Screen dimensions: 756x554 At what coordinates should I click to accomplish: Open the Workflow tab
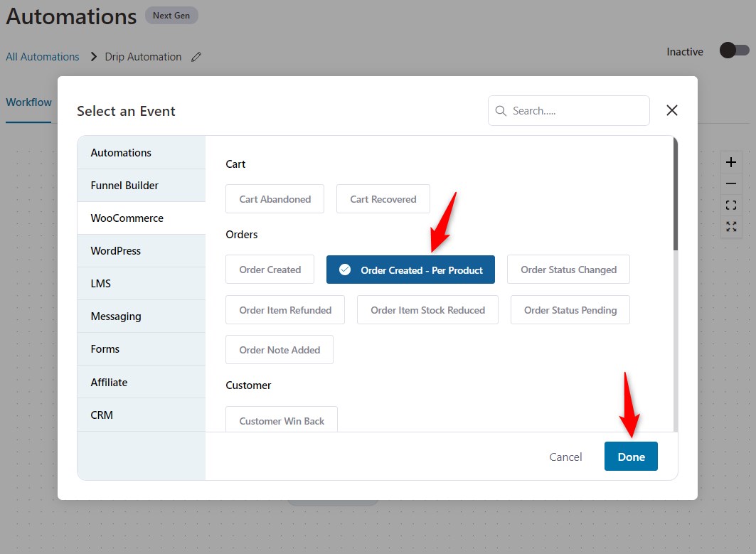28,102
